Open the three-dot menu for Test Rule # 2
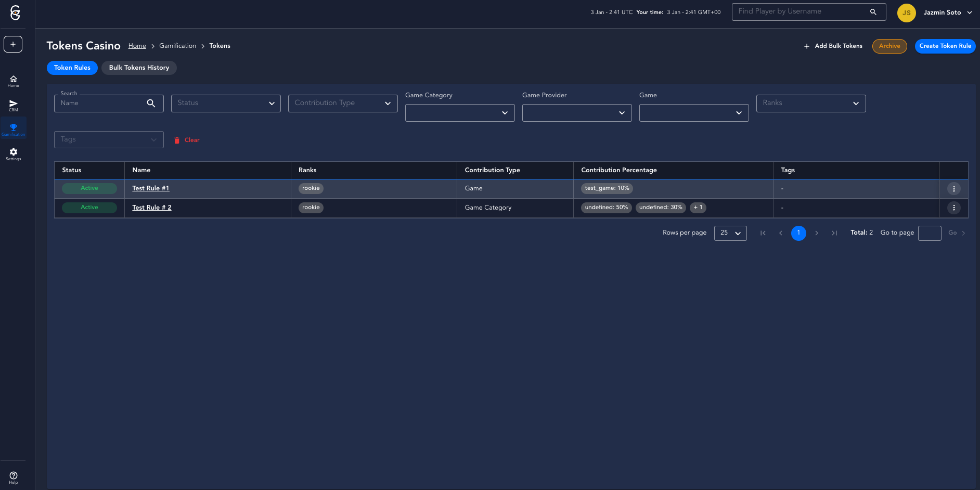The image size is (980, 490). pyautogui.click(x=953, y=208)
